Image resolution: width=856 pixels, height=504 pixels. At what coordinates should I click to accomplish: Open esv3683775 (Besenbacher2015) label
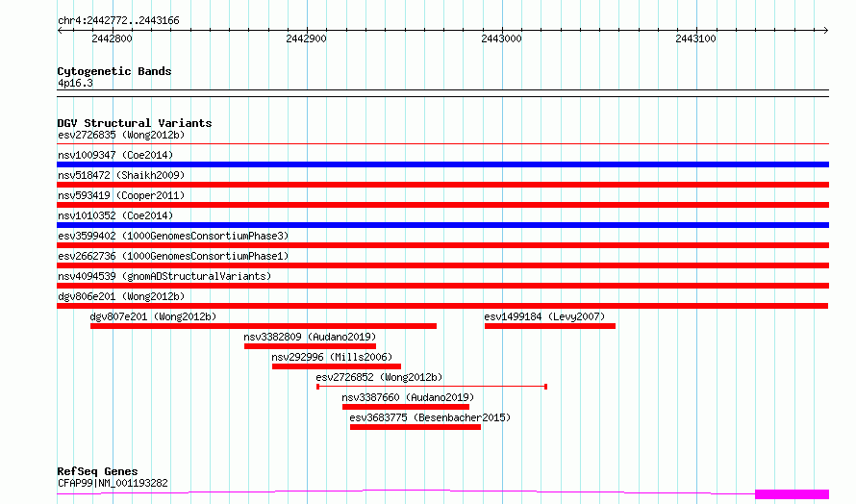(x=430, y=417)
